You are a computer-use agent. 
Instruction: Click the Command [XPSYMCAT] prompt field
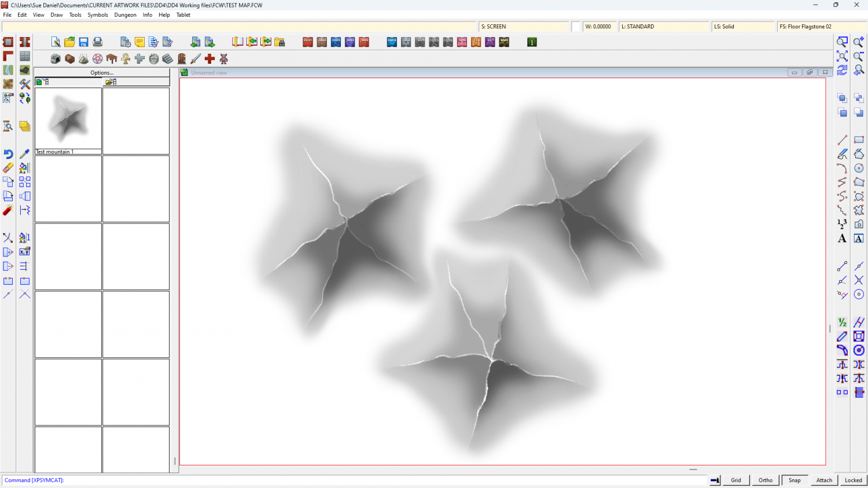coord(356,480)
